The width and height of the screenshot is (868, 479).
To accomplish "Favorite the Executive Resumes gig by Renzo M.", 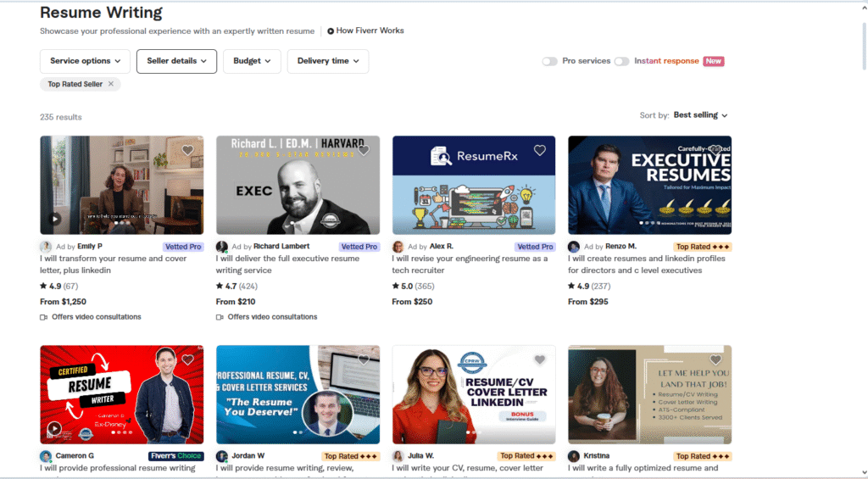I will (x=715, y=150).
